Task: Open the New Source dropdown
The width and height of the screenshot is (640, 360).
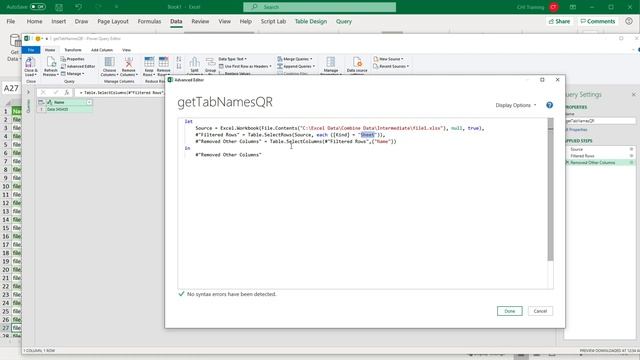Action: click(x=388, y=59)
